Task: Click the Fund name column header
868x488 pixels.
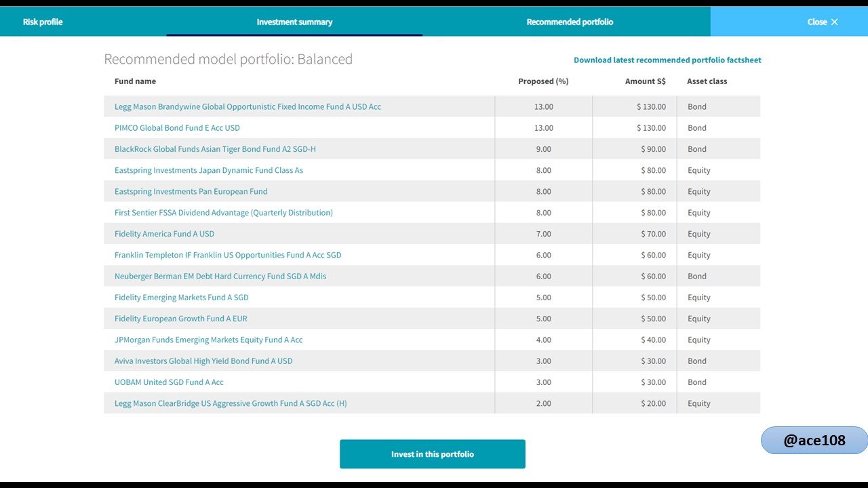Action: pyautogui.click(x=135, y=81)
